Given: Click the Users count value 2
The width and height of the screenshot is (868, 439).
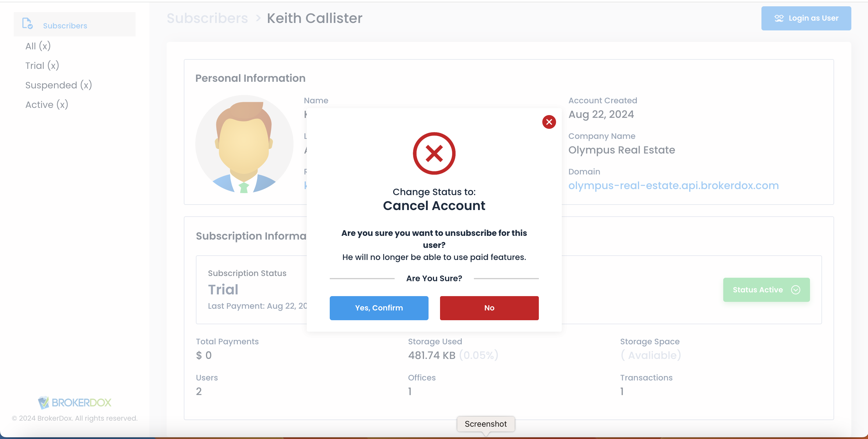Looking at the screenshot, I should click(x=199, y=391).
